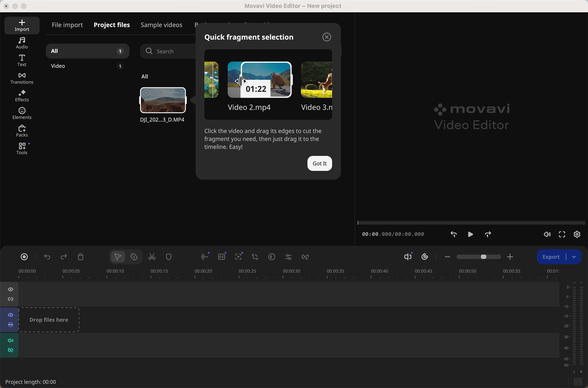Select the All category row
The height and width of the screenshot is (388, 588).
pyautogui.click(x=87, y=51)
